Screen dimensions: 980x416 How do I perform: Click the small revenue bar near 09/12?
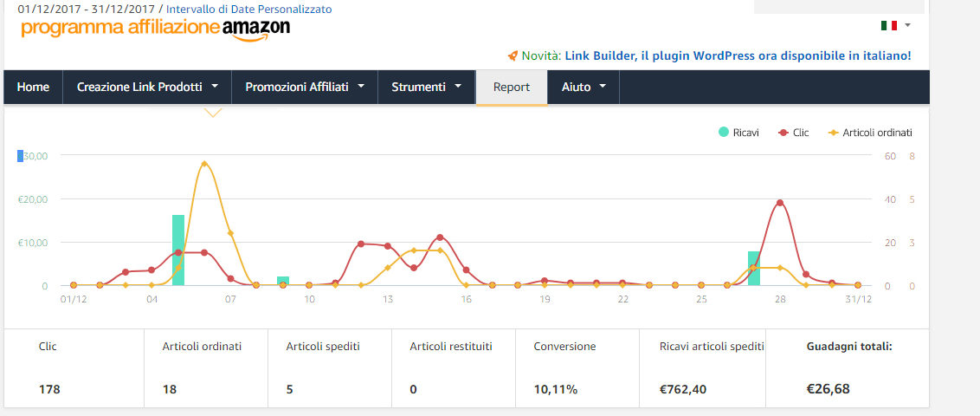pos(283,281)
